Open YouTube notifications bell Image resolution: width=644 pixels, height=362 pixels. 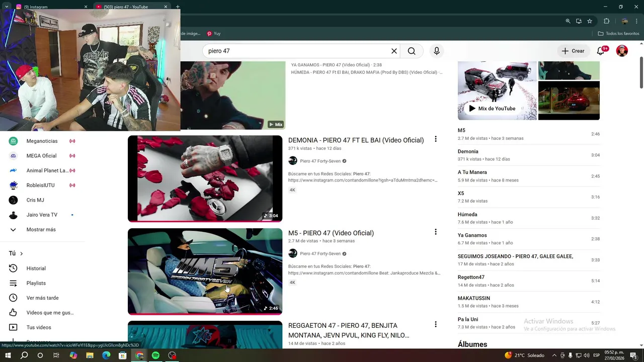[601, 51]
